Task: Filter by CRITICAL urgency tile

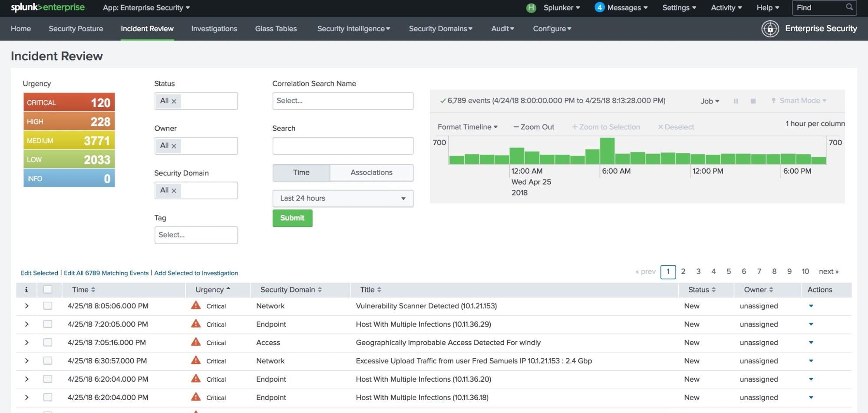Action: [x=69, y=102]
